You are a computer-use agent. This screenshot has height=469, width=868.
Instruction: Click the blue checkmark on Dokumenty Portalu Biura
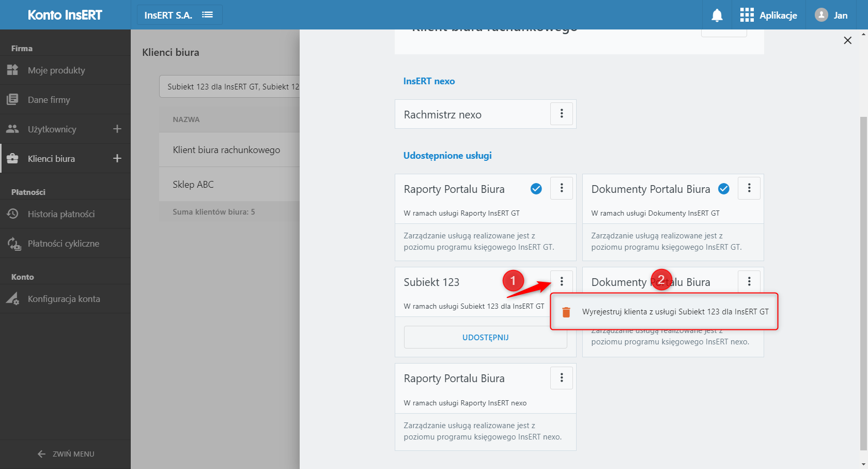(724, 189)
